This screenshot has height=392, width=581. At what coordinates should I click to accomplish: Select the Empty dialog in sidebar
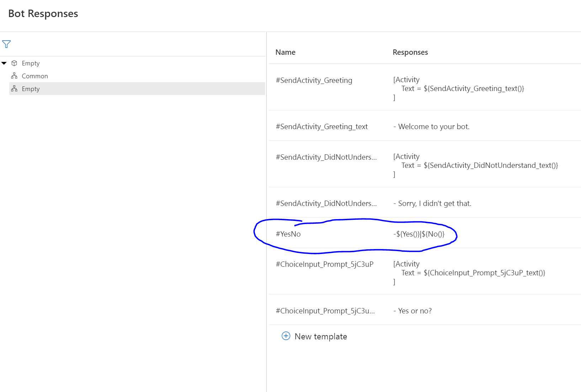point(31,89)
